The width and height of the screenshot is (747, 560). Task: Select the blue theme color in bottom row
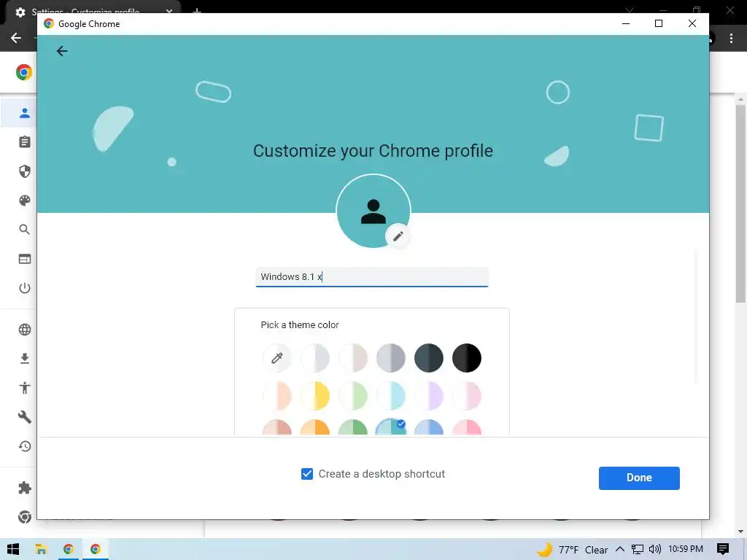point(429,427)
